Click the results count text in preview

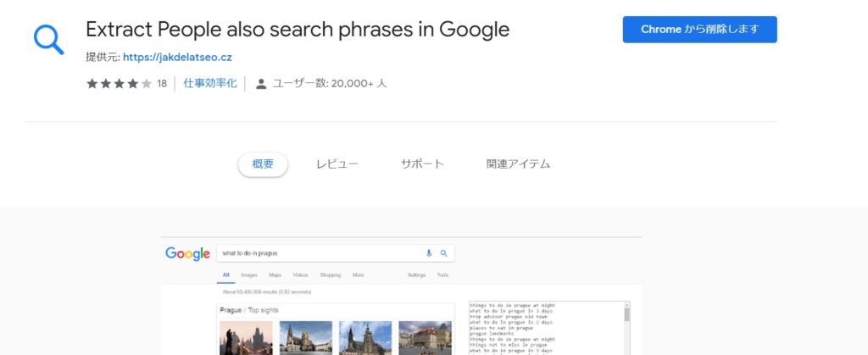coord(267,291)
